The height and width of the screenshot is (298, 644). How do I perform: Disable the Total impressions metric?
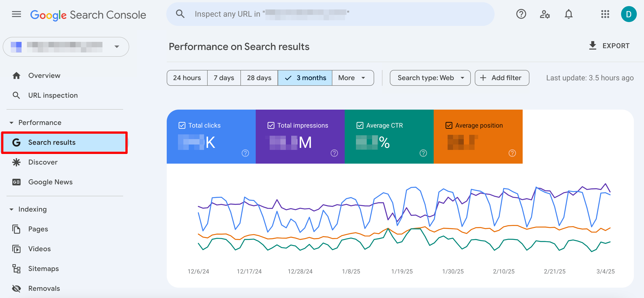[x=271, y=125]
